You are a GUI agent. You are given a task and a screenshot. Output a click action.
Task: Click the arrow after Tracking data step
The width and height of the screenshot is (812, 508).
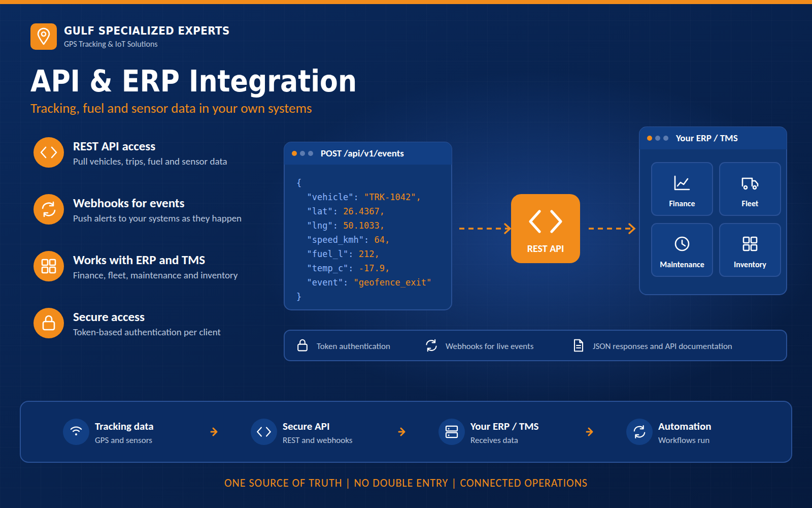click(x=214, y=432)
